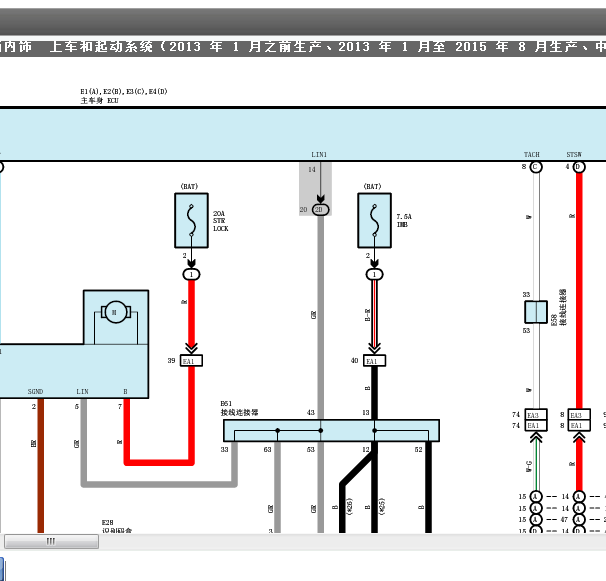Click the 'TACH' terminal label
The image size is (606, 581).
532,155
